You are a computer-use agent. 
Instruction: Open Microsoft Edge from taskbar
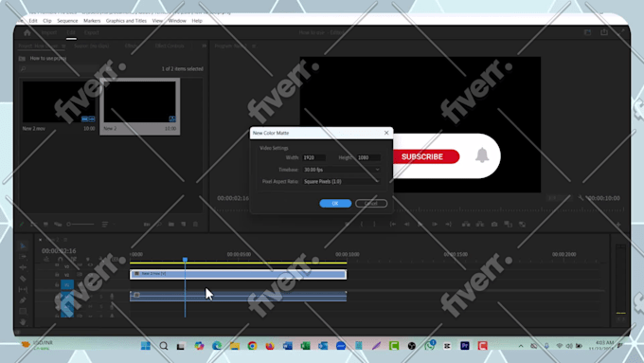217,346
